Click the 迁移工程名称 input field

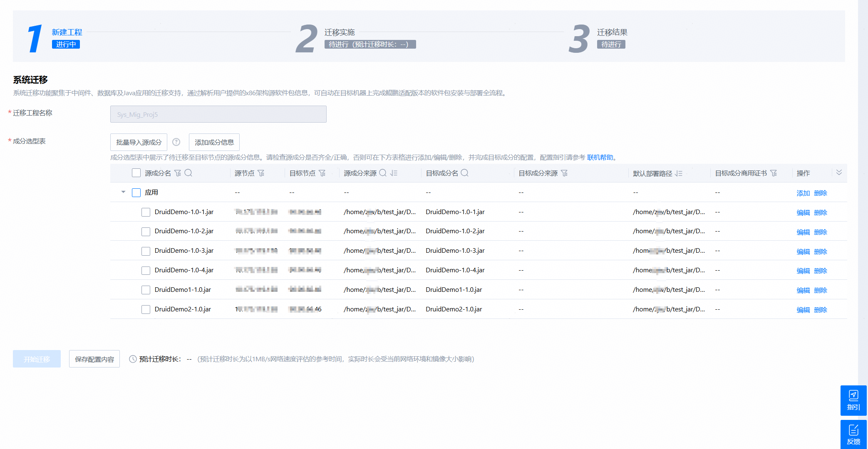point(218,114)
